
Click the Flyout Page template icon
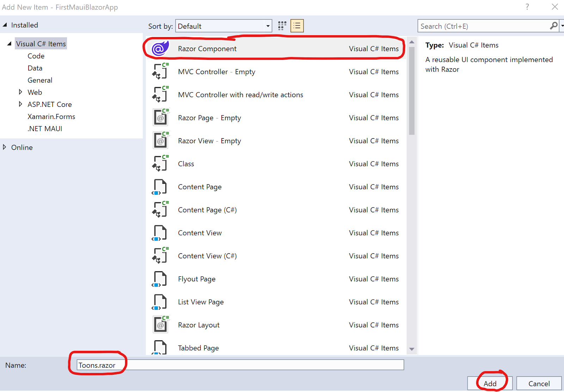(x=159, y=279)
